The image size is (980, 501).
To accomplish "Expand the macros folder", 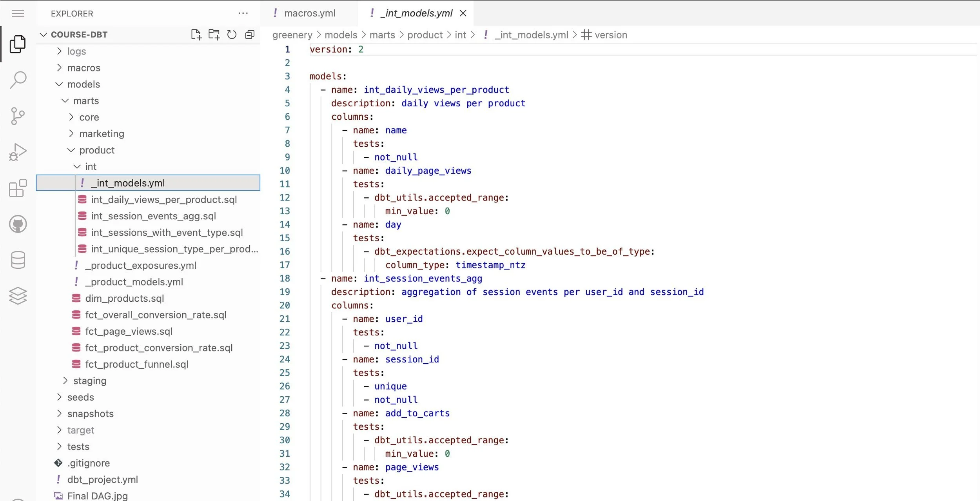I will pos(83,68).
